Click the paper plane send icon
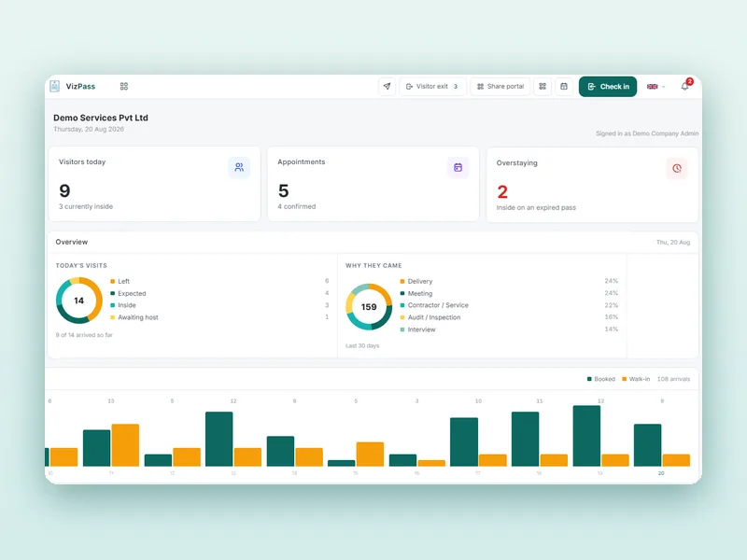 (387, 86)
